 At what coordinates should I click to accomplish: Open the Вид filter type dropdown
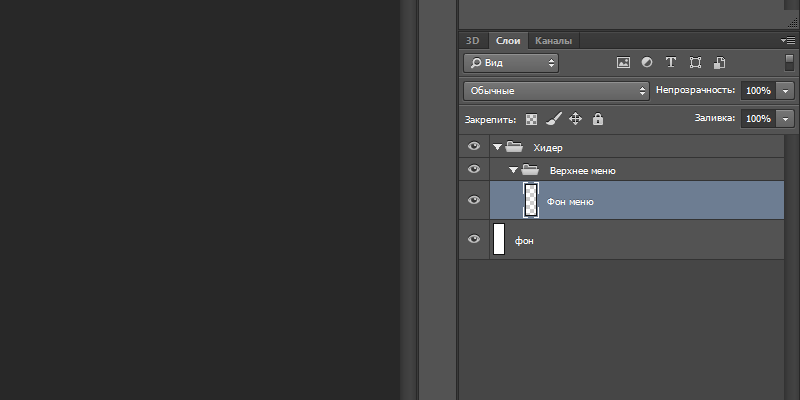511,62
